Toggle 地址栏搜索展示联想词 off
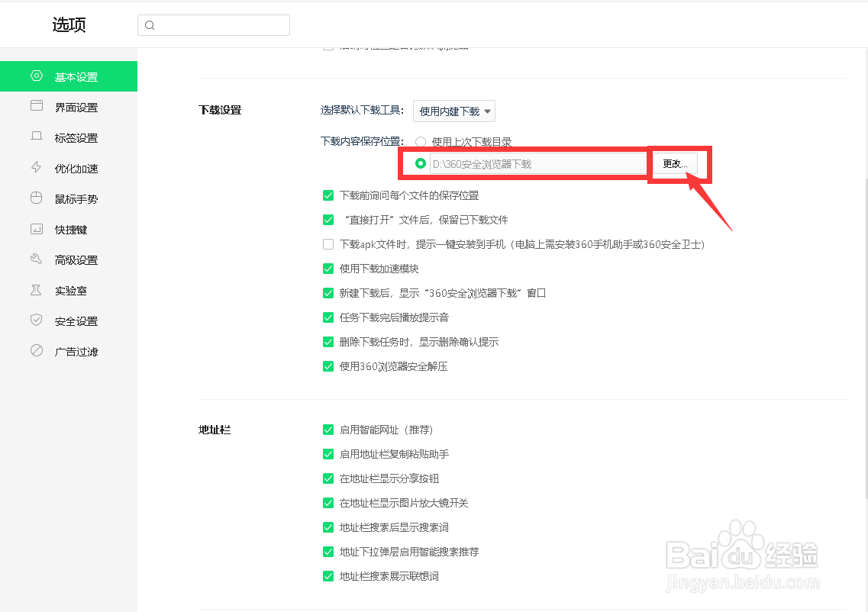 (328, 576)
